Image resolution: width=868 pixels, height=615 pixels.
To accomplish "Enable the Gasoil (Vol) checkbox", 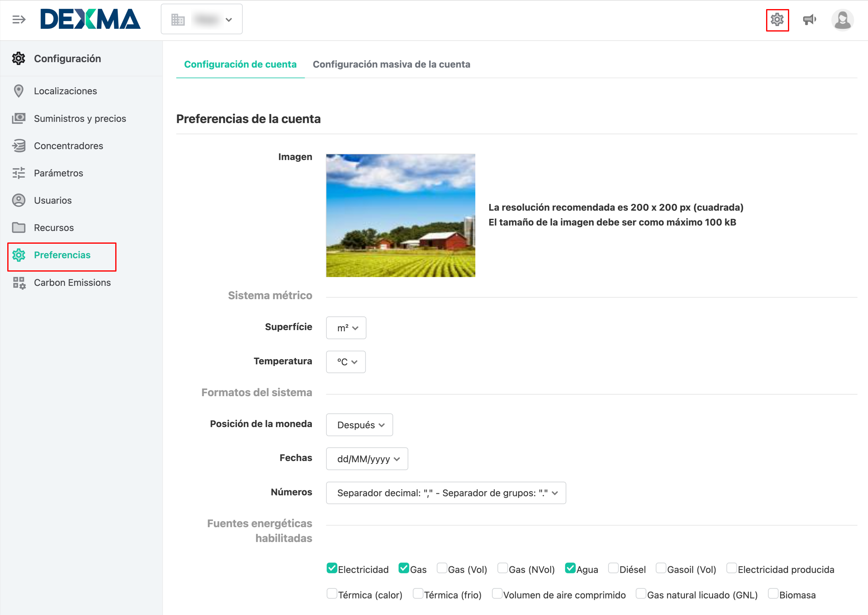I will pos(661,568).
